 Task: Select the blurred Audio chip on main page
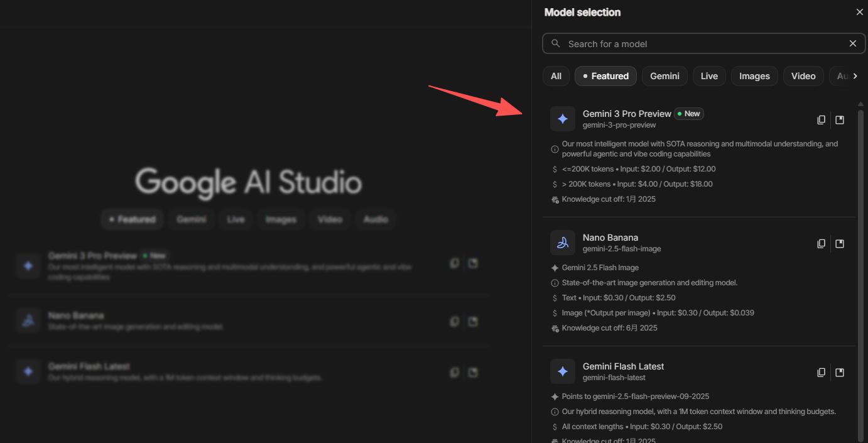[x=376, y=219]
